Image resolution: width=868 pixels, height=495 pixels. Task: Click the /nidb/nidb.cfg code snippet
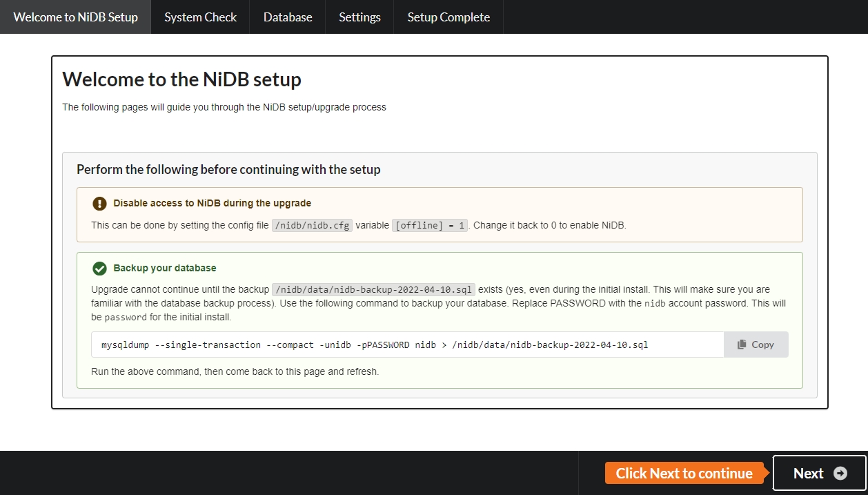tap(312, 225)
